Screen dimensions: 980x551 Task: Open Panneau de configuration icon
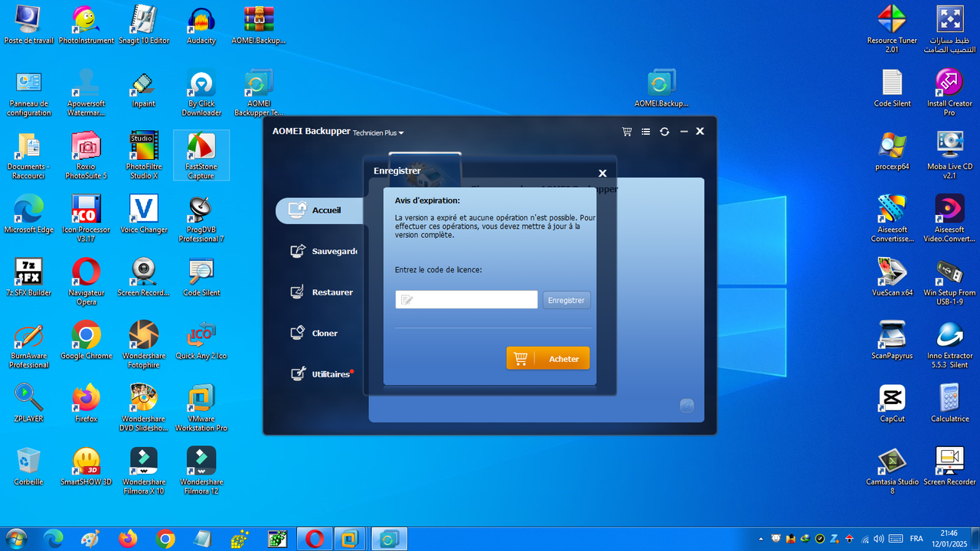[x=28, y=93]
